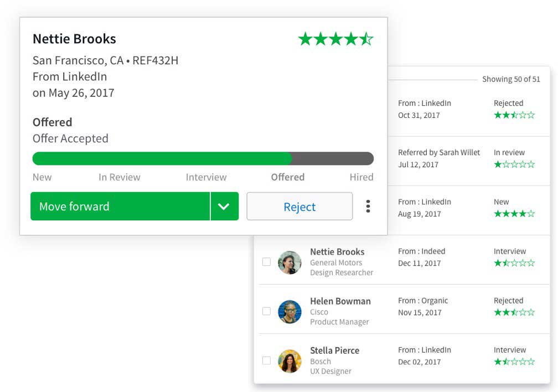The image size is (558, 392).
Task: Click Nettie Brooks card star rating
Action: pos(335,39)
